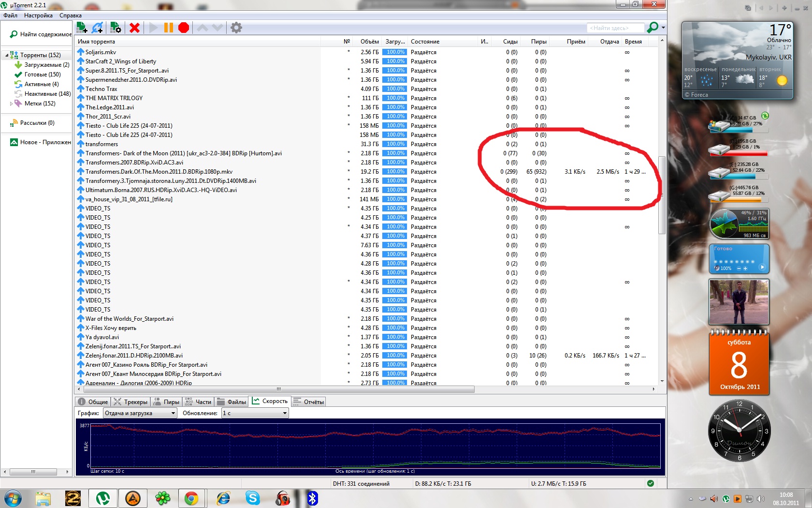Click the Bluetooth taskbar icon
812x508 pixels.
pos(313,498)
